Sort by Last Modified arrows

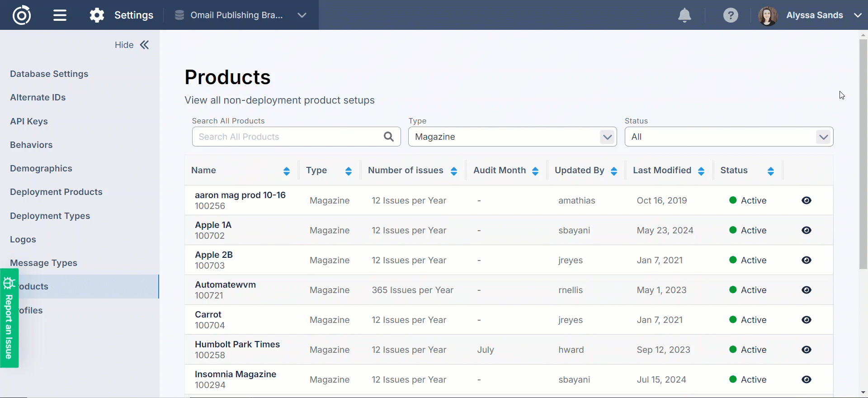coord(701,171)
